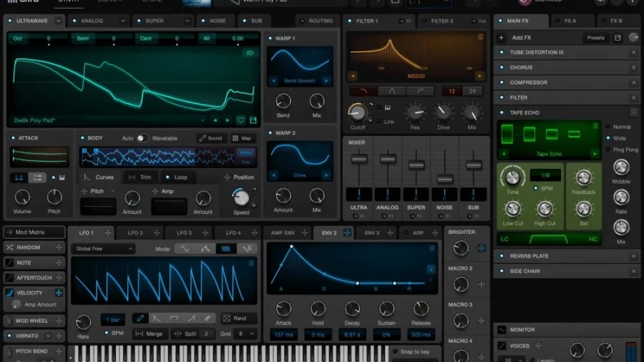Click the Rand button in LFO editor
644x362 pixels.
tap(240, 318)
